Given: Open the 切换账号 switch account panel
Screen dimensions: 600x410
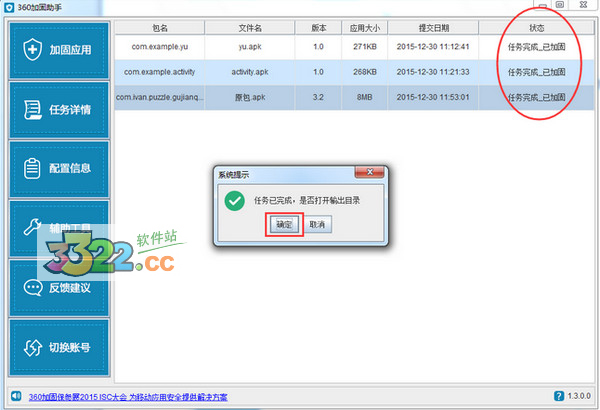Looking at the screenshot, I should (59, 348).
